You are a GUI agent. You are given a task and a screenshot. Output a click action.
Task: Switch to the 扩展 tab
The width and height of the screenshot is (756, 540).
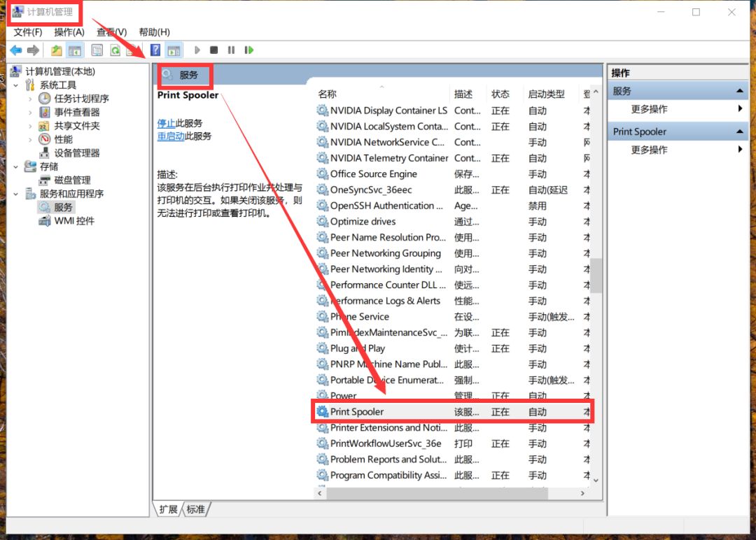(168, 509)
